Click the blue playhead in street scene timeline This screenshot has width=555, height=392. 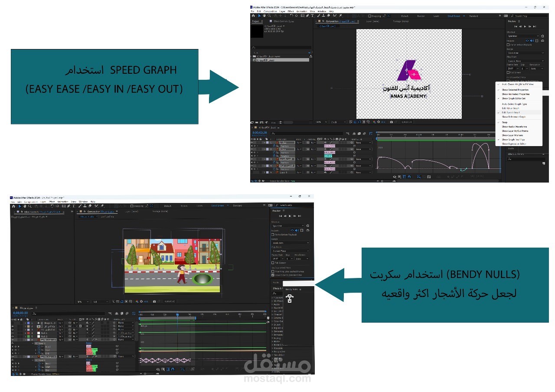click(177, 315)
